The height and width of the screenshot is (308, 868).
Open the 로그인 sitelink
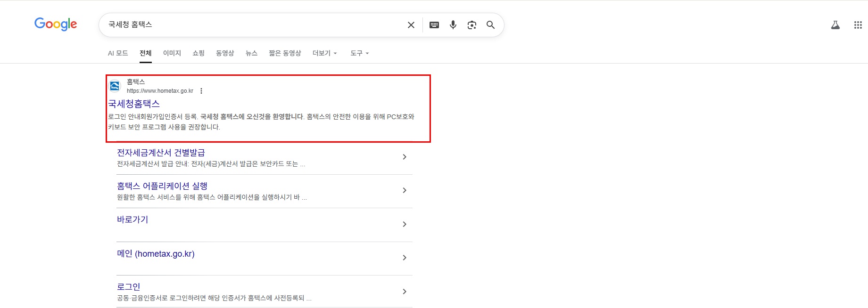click(x=129, y=287)
